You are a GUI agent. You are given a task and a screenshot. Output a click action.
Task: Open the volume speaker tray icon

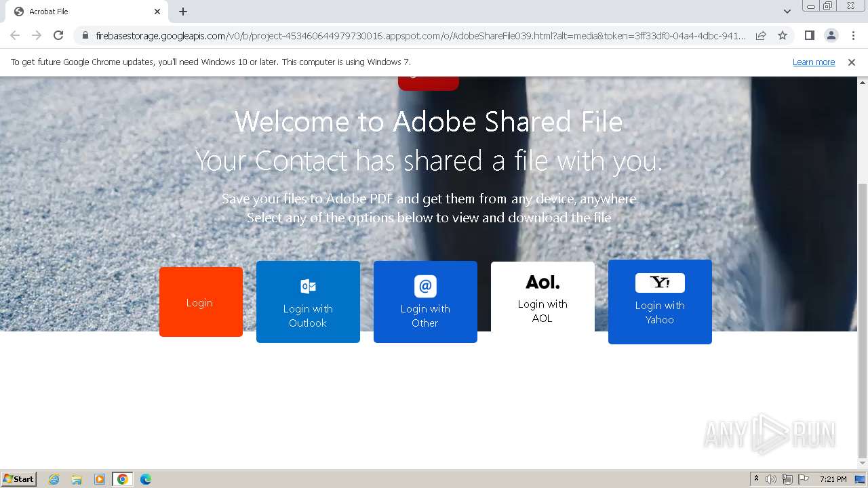click(771, 479)
